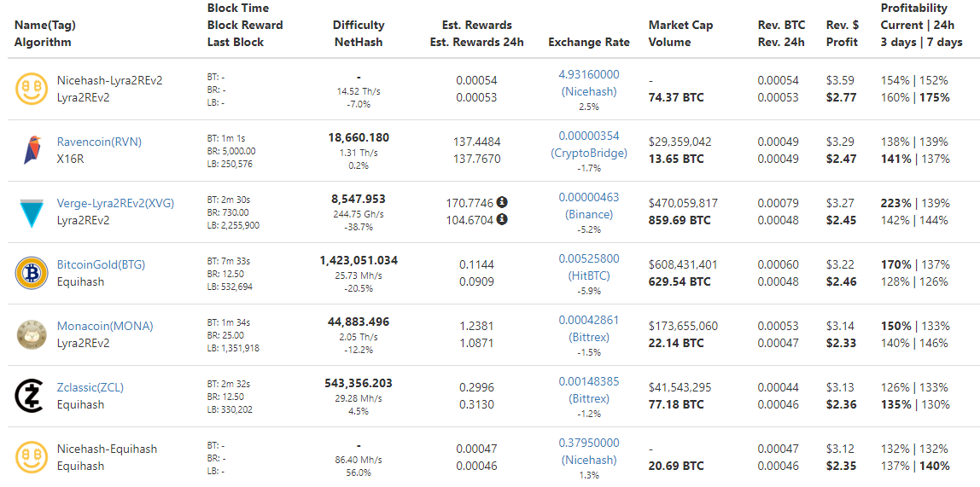Click Verge difficulty value 8,547.953
This screenshot has width=980, height=487.
click(359, 199)
